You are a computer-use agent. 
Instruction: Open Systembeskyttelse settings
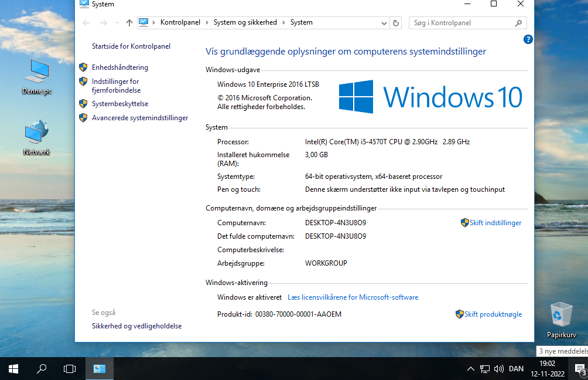(120, 104)
